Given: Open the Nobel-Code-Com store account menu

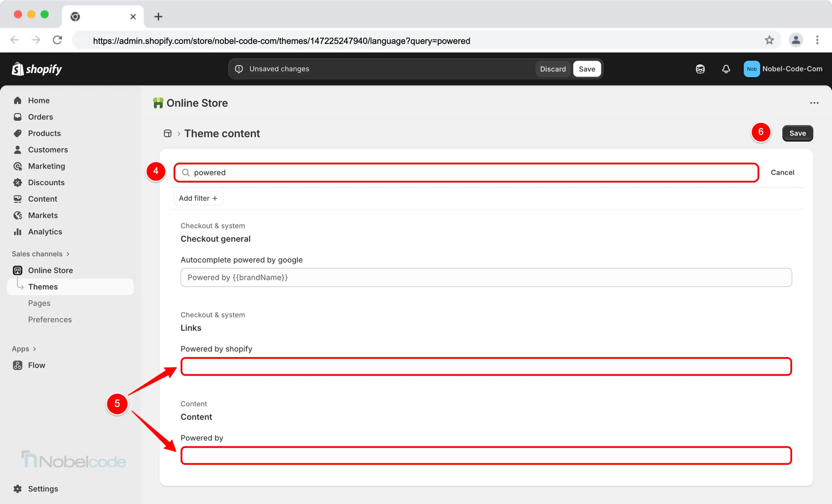Looking at the screenshot, I should click(x=783, y=69).
